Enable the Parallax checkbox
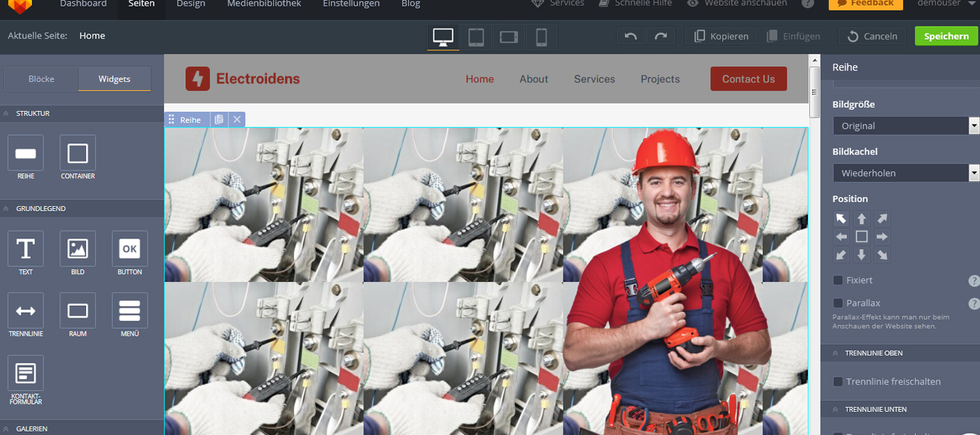The image size is (980, 435). point(838,304)
